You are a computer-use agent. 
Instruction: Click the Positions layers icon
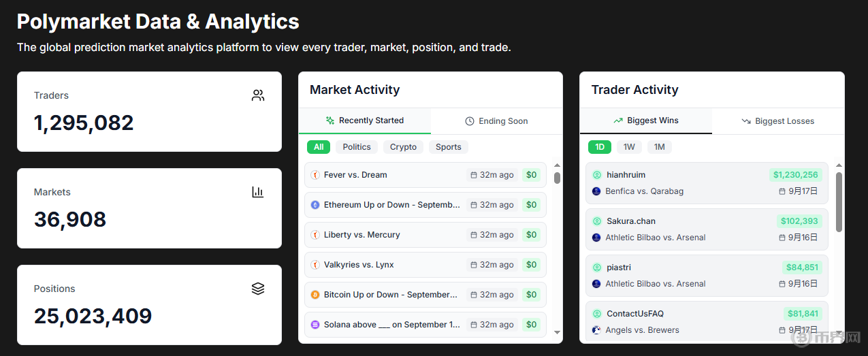[258, 289]
